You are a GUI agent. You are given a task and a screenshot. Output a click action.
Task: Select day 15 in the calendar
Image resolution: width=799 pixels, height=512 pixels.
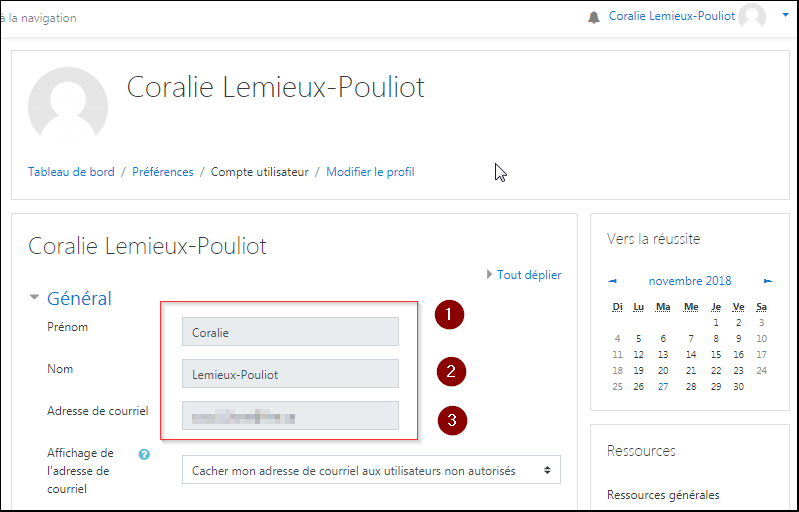click(x=714, y=355)
